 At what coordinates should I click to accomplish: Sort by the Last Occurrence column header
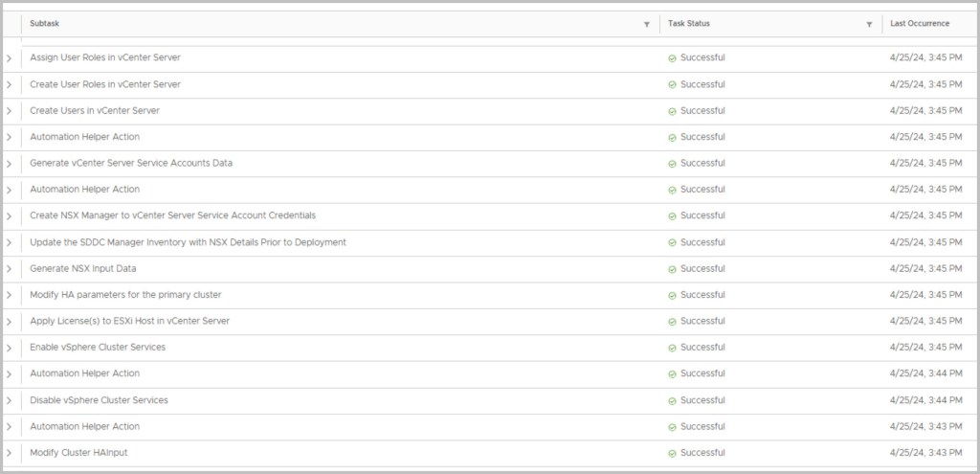[x=919, y=24]
